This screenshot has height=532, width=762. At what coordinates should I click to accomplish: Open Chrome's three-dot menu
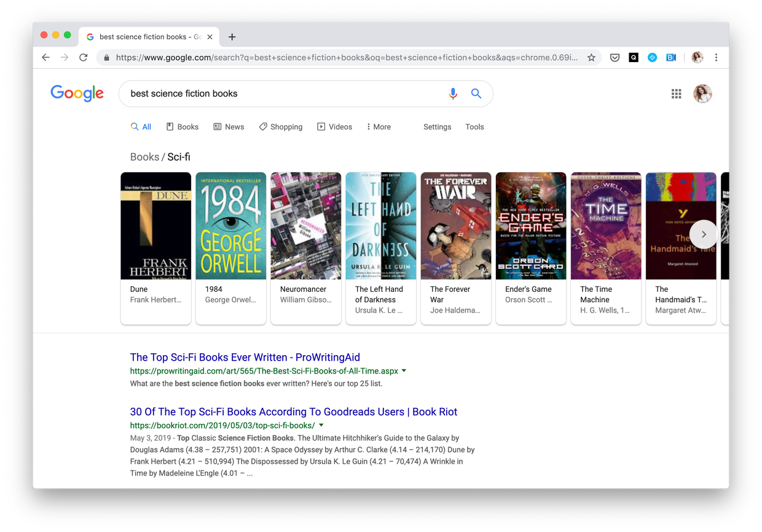tap(716, 57)
